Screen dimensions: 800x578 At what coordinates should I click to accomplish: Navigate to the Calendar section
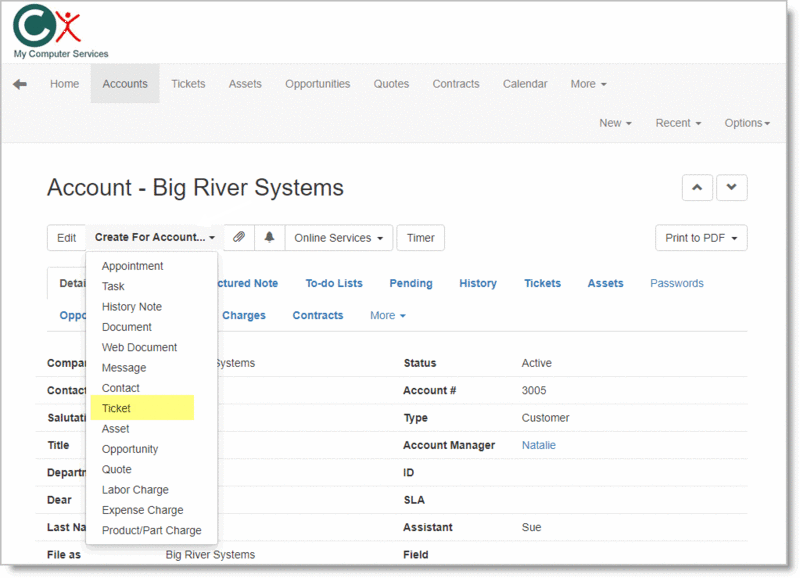pos(525,84)
